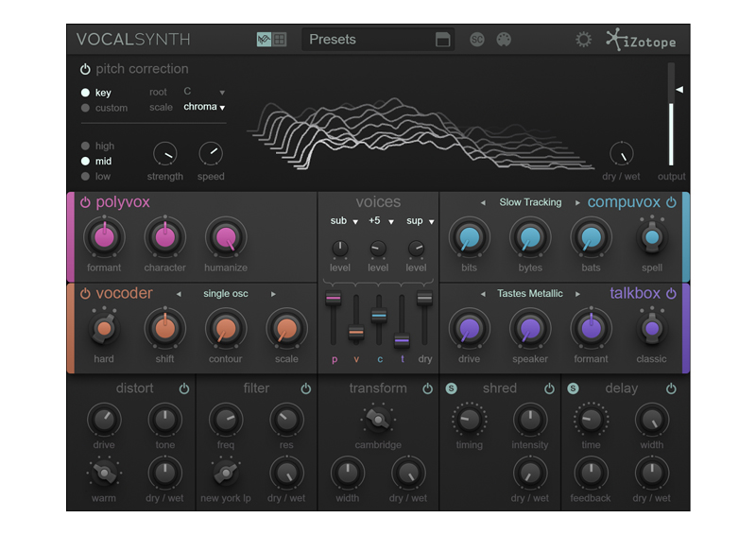The image size is (756, 535).
Task: Click the talkbox classic mode switch
Action: tap(652, 328)
